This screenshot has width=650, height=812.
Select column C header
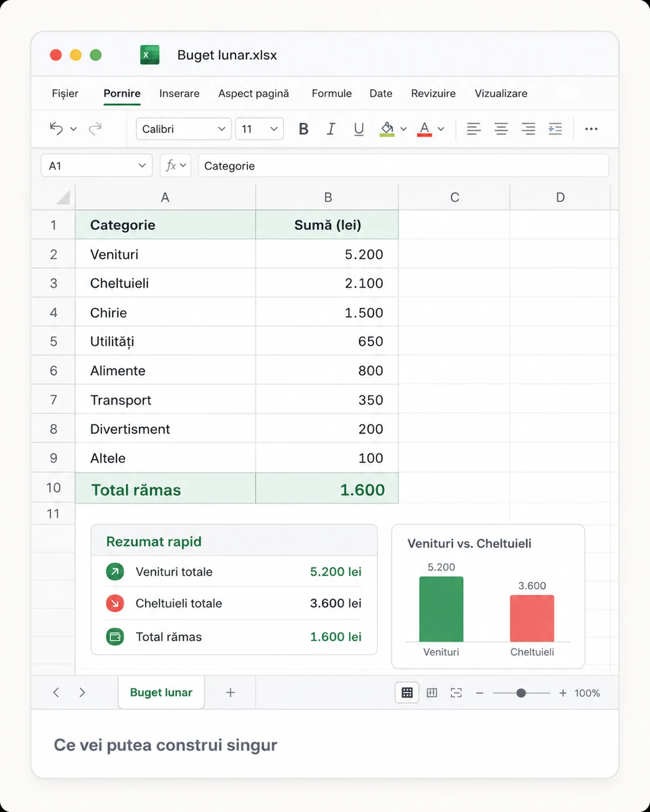click(x=455, y=197)
